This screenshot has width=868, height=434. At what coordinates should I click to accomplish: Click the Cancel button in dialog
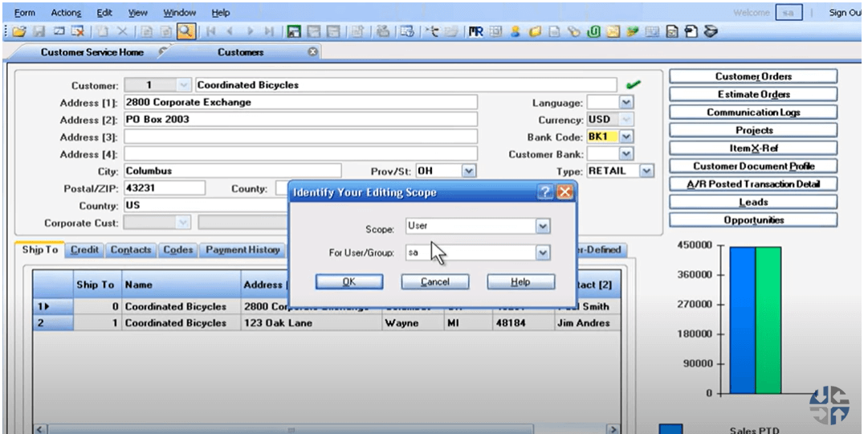[435, 282]
